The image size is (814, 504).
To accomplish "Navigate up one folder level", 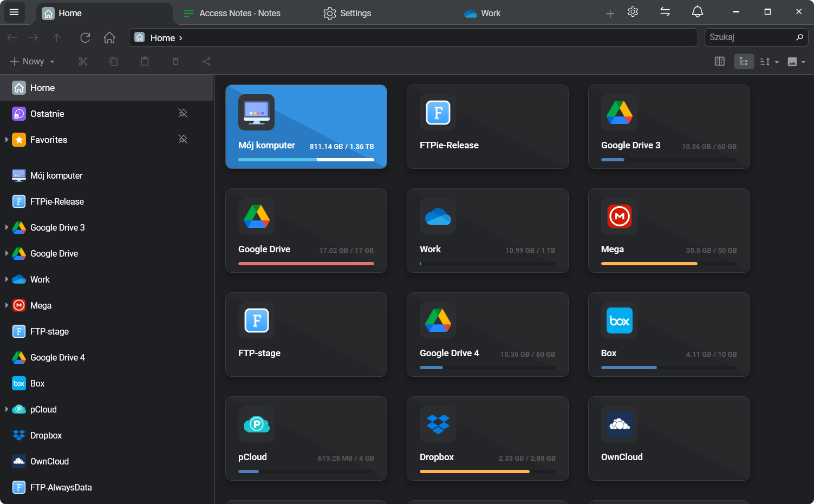I will pos(57,37).
